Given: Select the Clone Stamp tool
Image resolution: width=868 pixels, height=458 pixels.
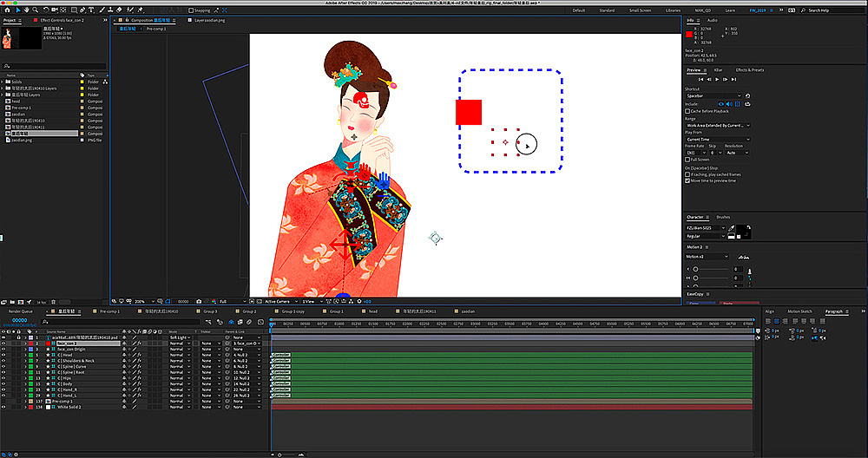Looking at the screenshot, I should pyautogui.click(x=111, y=10).
